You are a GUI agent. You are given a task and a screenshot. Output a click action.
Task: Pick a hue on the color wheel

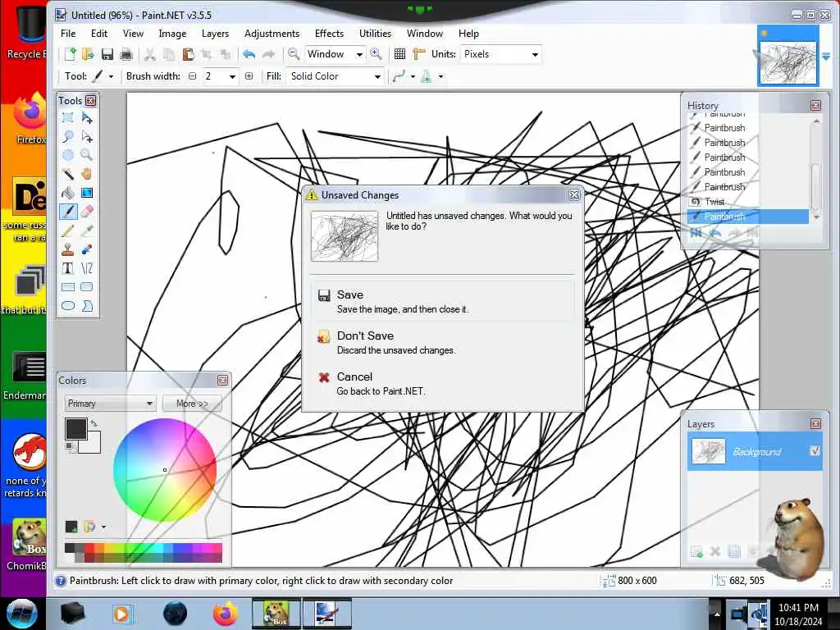point(165,470)
